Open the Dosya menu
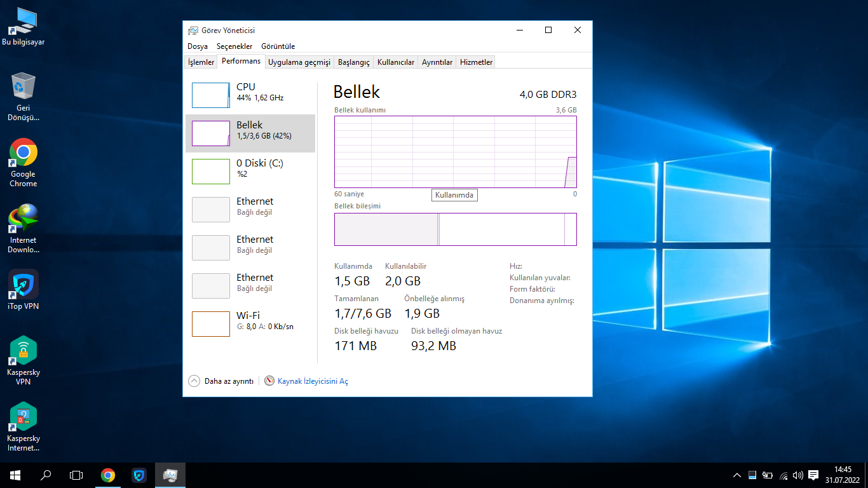This screenshot has width=868, height=488. pyautogui.click(x=198, y=46)
